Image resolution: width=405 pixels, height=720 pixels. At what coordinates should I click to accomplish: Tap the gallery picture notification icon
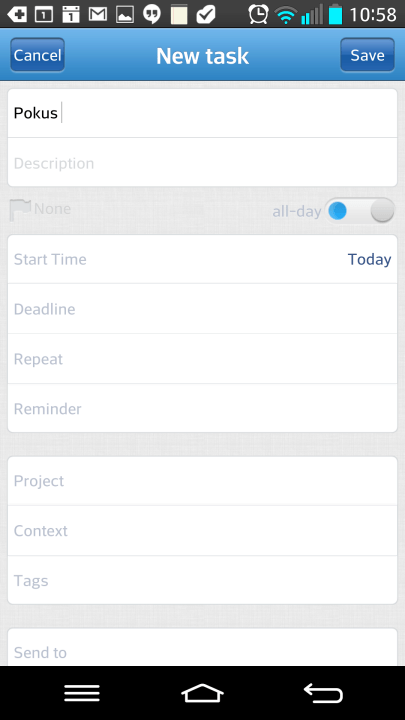click(125, 14)
